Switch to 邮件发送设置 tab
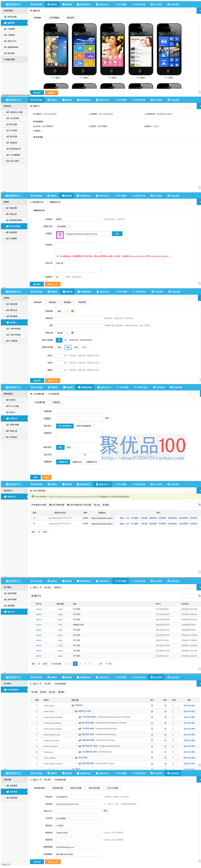 [x=94, y=788]
